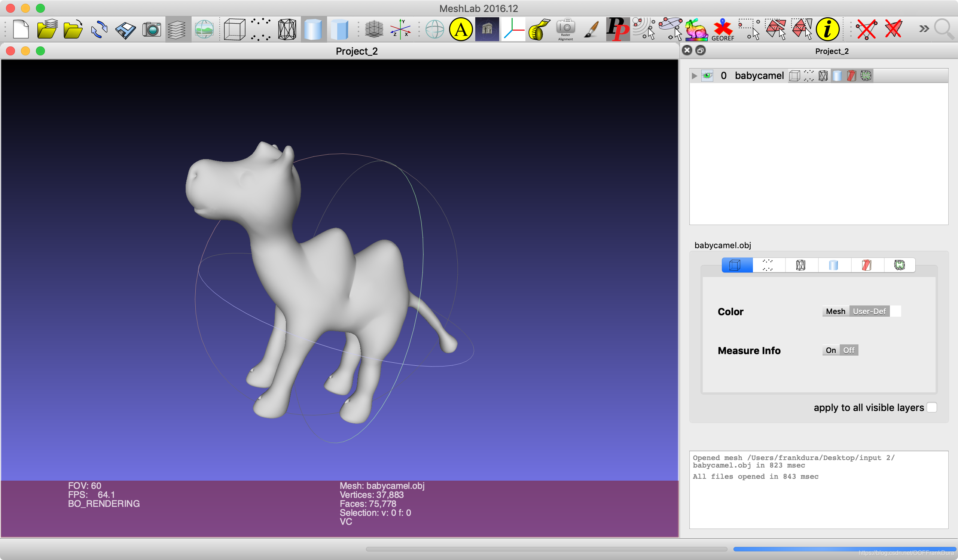
Task: Click the yellow Annotation 'A' icon
Action: [x=461, y=29]
